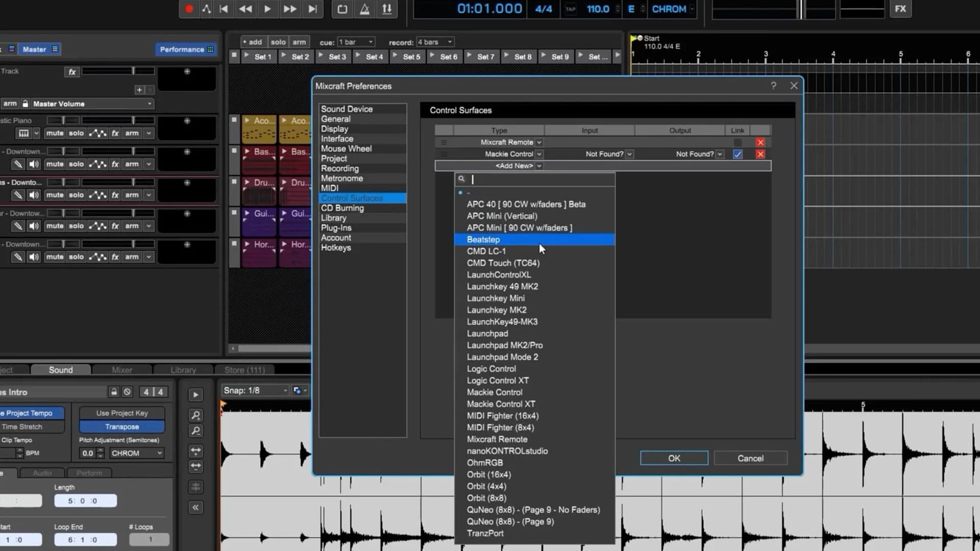Open the <Add New> control surface dropdown
Screen dimensions: 980x551
516,165
